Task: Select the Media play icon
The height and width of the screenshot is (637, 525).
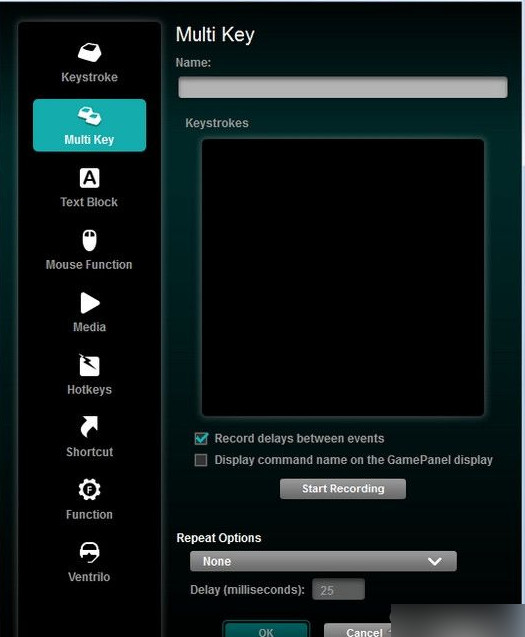Action: pyautogui.click(x=90, y=303)
